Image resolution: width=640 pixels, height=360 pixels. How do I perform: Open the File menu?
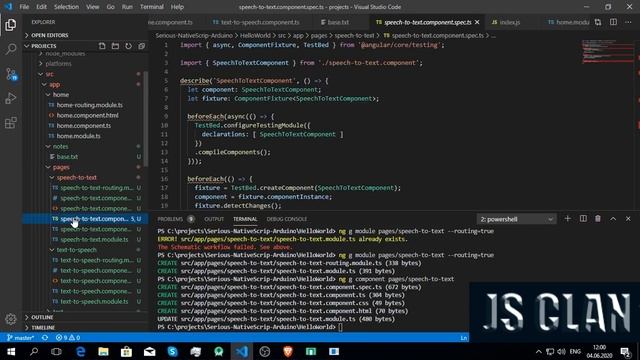(24, 7)
